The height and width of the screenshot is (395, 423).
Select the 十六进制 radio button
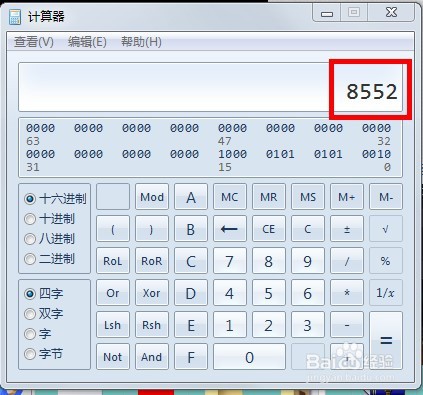[x=55, y=199]
